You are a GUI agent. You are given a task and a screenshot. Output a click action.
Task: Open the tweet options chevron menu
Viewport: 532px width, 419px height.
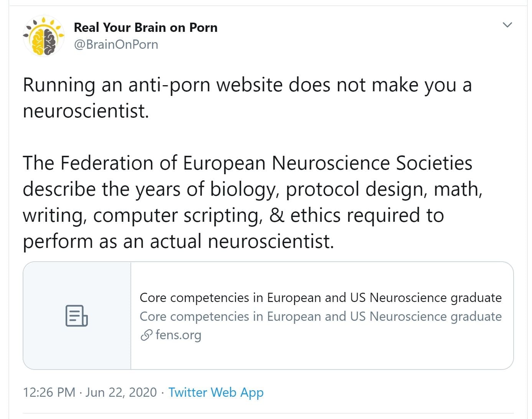[x=507, y=25]
